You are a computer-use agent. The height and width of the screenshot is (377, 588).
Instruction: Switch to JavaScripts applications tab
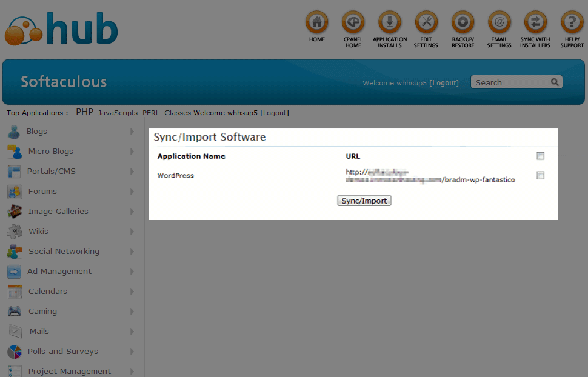pyautogui.click(x=118, y=113)
